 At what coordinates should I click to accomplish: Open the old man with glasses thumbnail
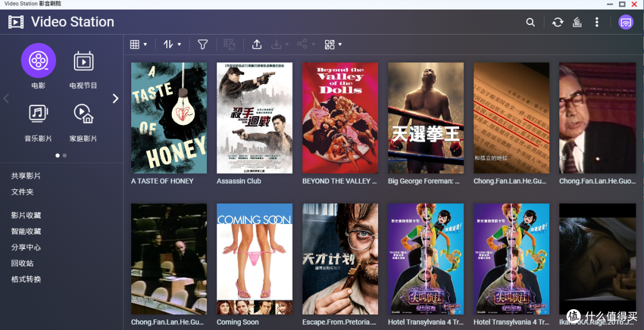(x=597, y=118)
